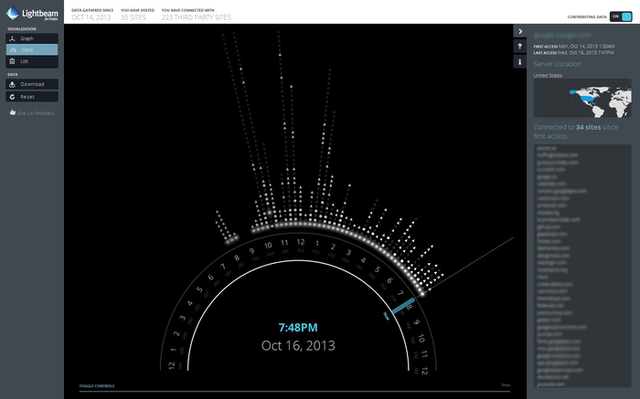The height and width of the screenshot is (399, 640).
Task: Click the Show link at bottom right
Action: point(506,385)
